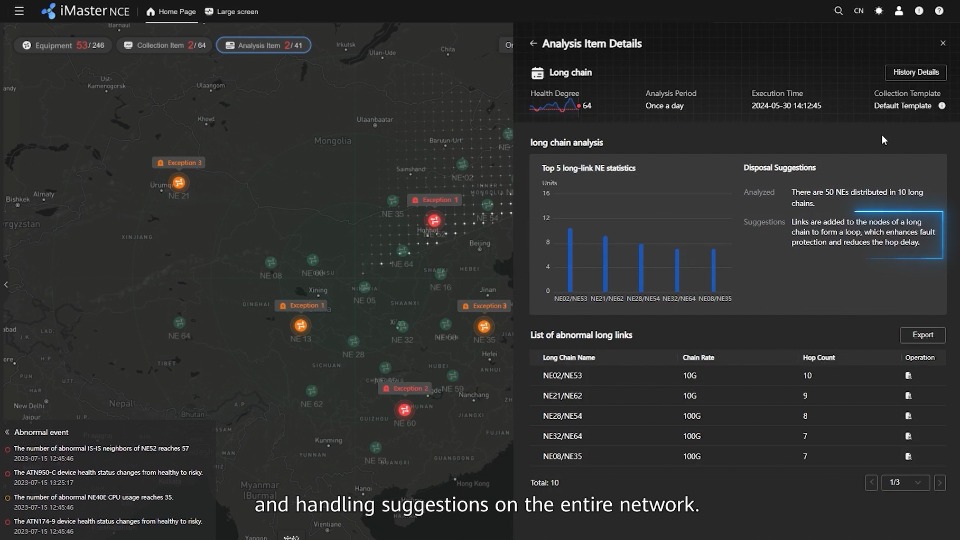
Task: Open operation details for NE28/NE54 row
Action: (x=908, y=416)
